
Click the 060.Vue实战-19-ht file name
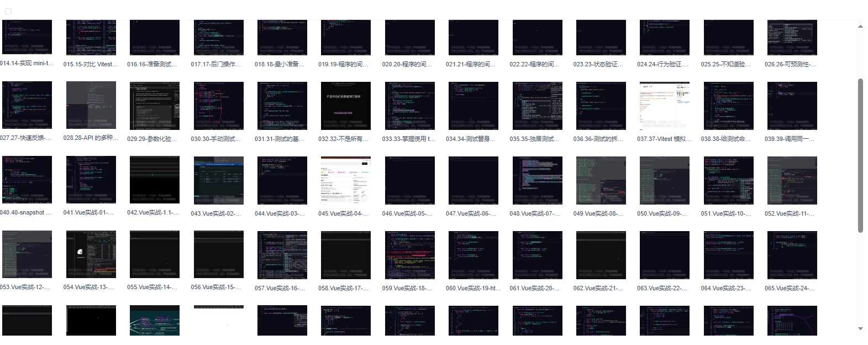pyautogui.click(x=473, y=288)
